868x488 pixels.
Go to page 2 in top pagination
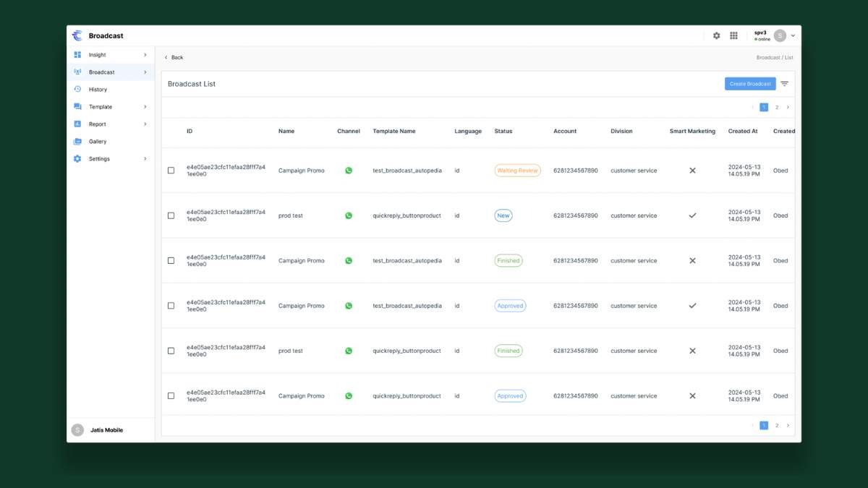[777, 107]
